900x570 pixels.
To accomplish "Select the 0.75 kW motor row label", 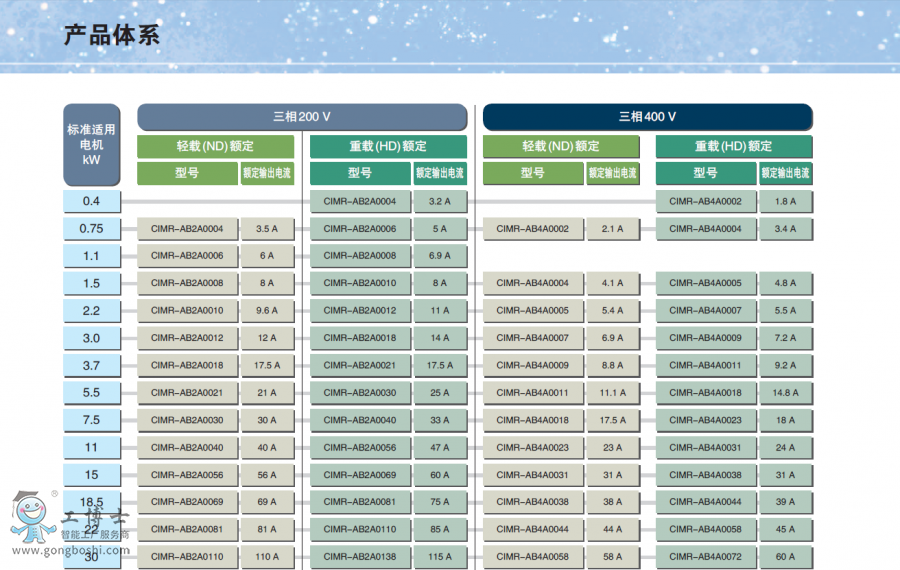I will click(x=91, y=229).
